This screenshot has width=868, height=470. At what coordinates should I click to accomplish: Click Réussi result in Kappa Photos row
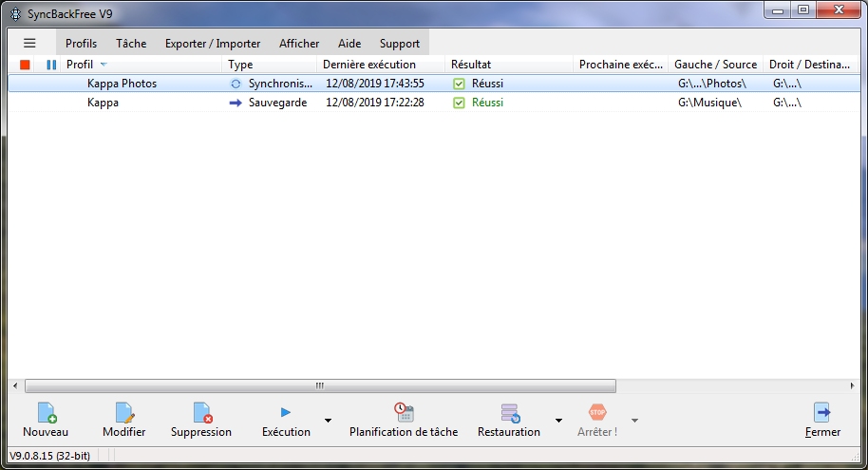click(488, 84)
